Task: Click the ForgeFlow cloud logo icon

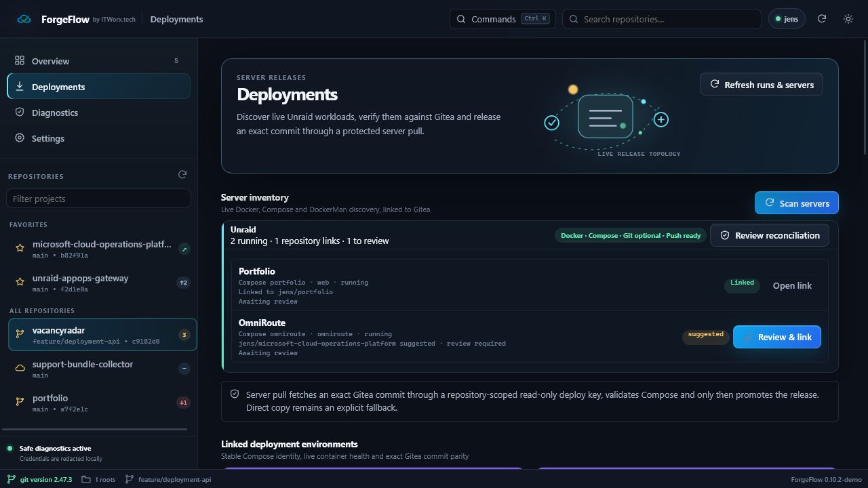Action: click(24, 19)
